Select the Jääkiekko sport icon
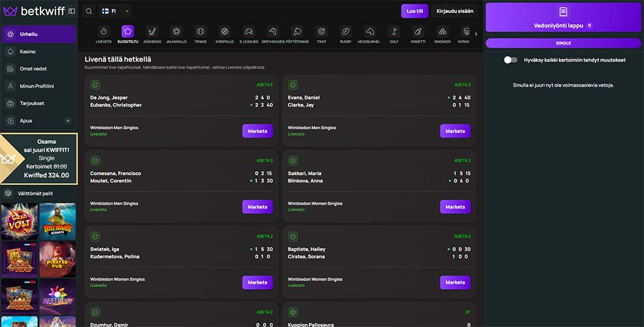Viewport: 644px width, 327px height. (152, 31)
